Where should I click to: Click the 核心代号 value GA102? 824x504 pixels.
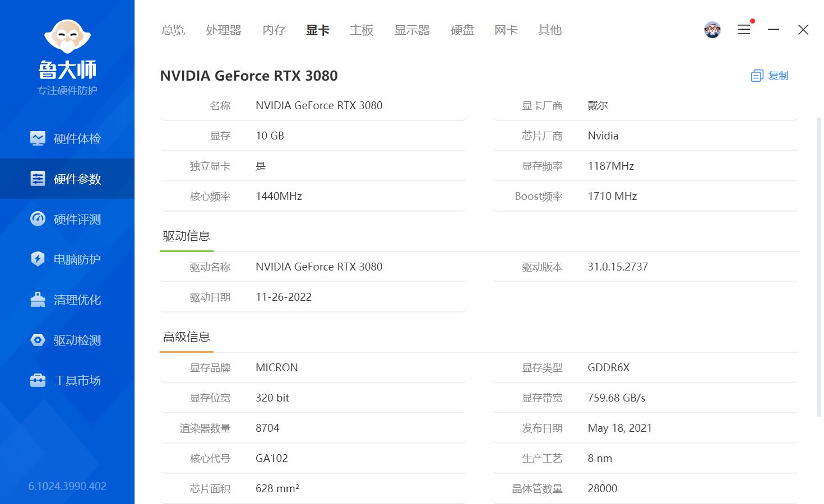[272, 459]
